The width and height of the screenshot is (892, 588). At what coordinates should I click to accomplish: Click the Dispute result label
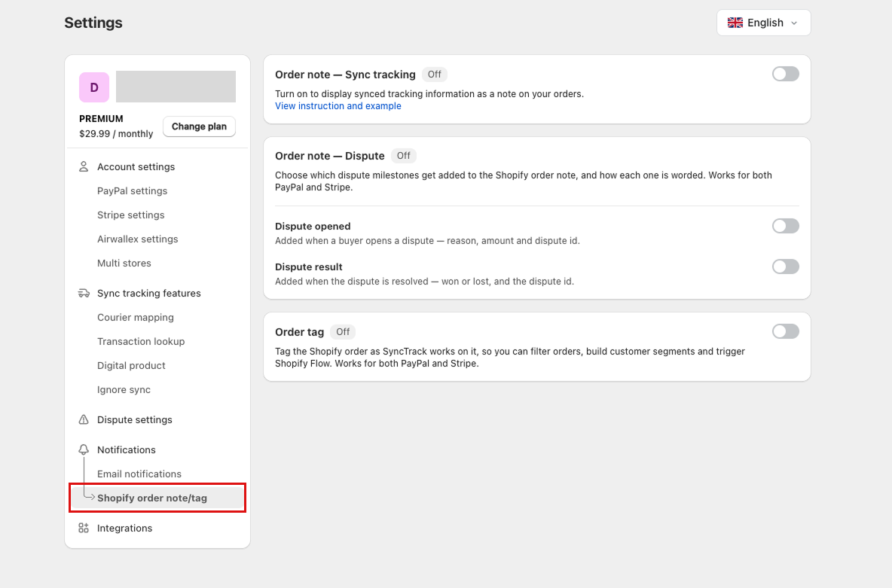(x=309, y=267)
